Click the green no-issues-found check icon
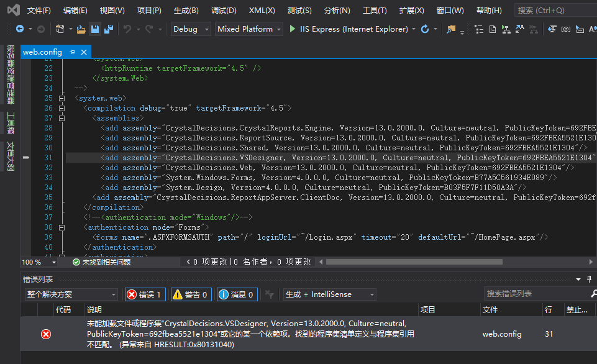 pos(76,262)
